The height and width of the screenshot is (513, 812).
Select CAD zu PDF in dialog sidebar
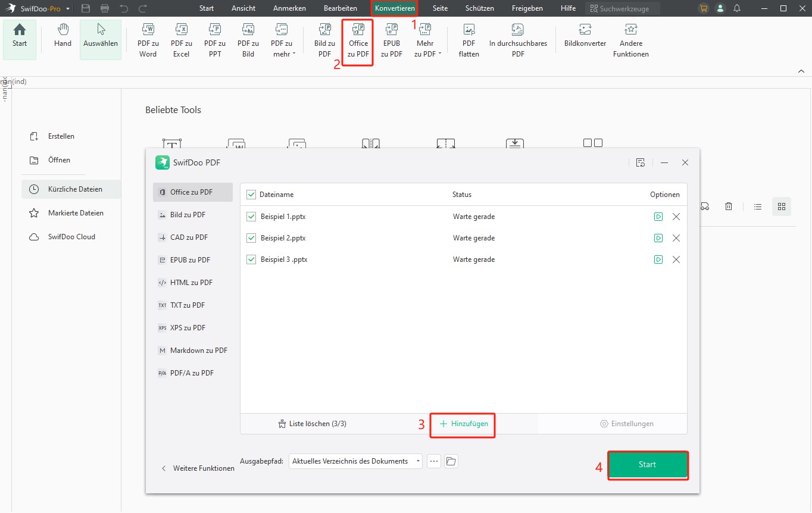pyautogui.click(x=193, y=237)
